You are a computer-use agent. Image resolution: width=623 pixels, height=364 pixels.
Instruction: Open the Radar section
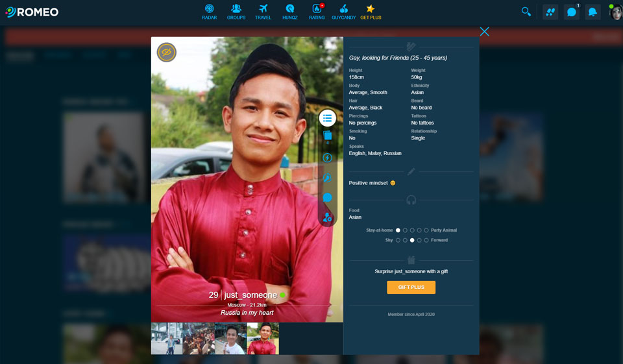tap(209, 12)
